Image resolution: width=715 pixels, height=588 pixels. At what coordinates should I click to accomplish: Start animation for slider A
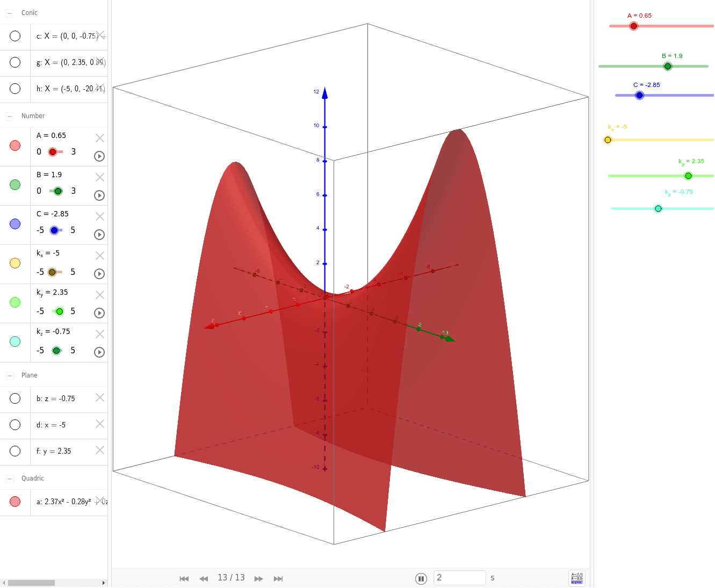[x=99, y=156]
